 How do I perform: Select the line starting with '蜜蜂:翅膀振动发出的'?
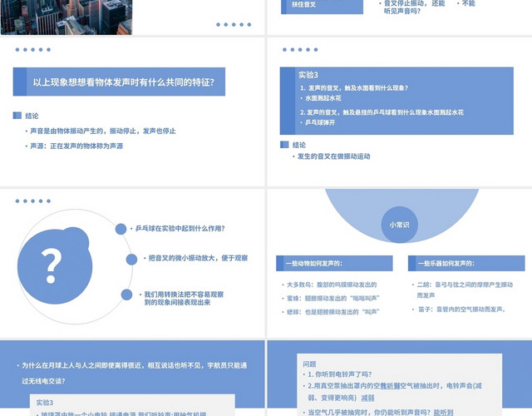[x=332, y=298]
